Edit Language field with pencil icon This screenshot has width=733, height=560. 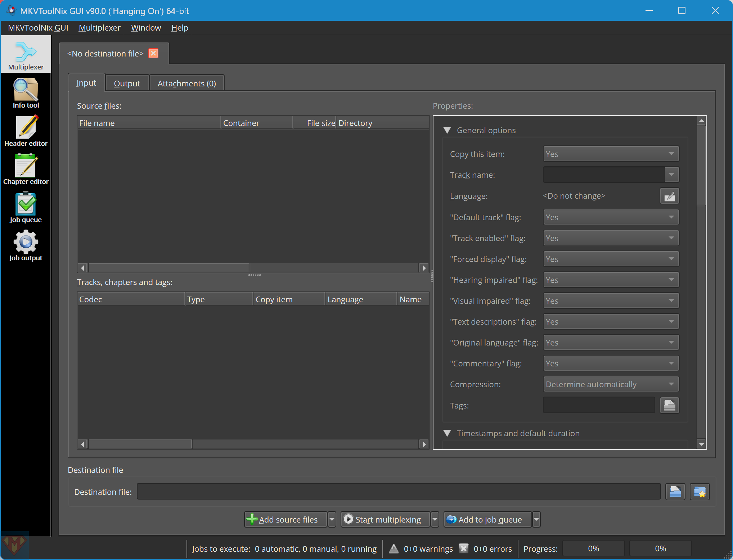(670, 195)
